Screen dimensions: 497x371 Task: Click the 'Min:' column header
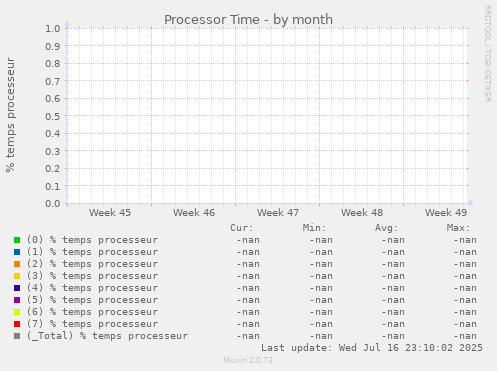[x=314, y=228]
